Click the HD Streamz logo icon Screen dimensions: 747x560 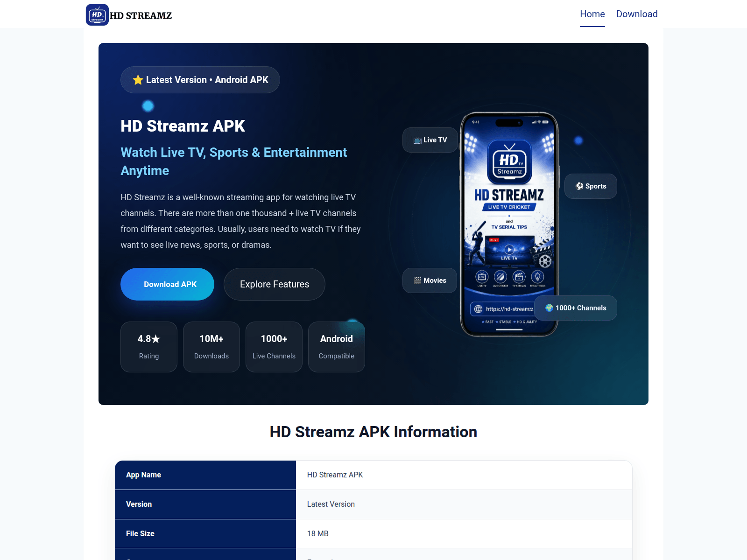point(97,14)
